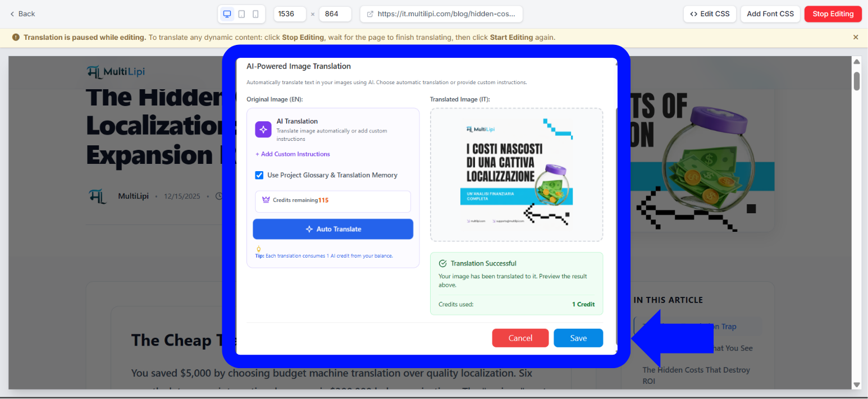Viewport: 868px width, 399px height.
Task: Click the '1 Credit' value
Action: coord(583,304)
